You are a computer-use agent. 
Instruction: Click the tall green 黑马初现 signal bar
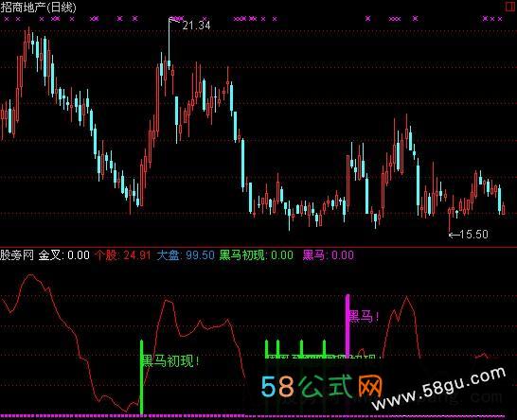click(x=142, y=377)
